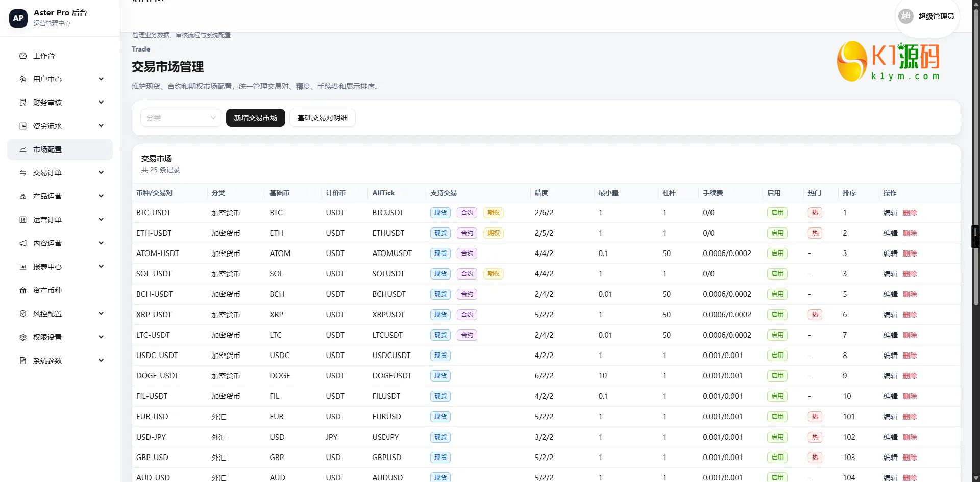Screen dimensions: 980x482
Task: Open the 分类 filter dropdown
Action: pos(181,118)
